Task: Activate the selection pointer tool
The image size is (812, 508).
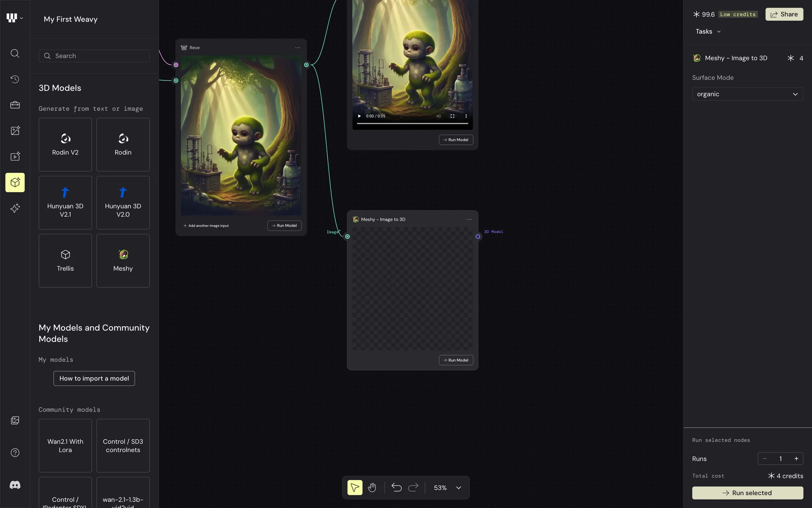Action: 355,488
